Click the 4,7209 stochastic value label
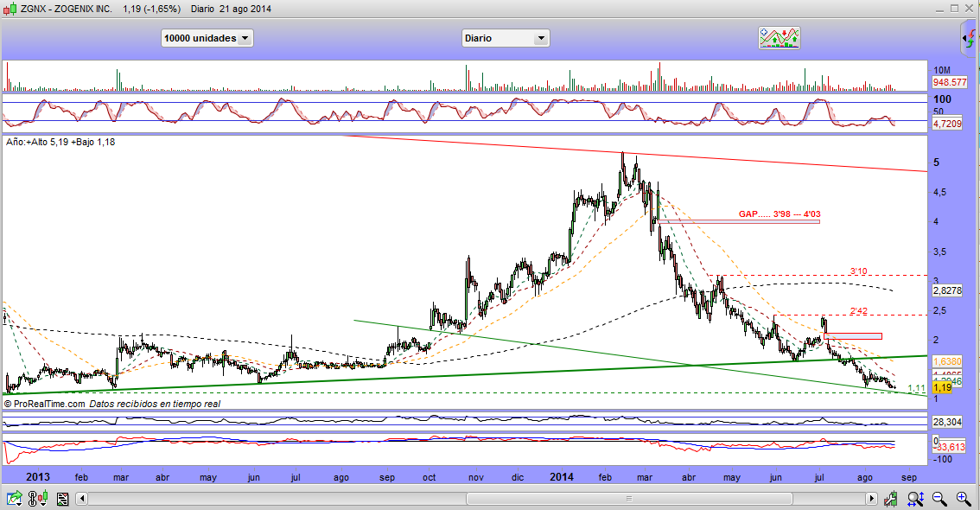Viewport: 980px width, 510px height. click(947, 124)
